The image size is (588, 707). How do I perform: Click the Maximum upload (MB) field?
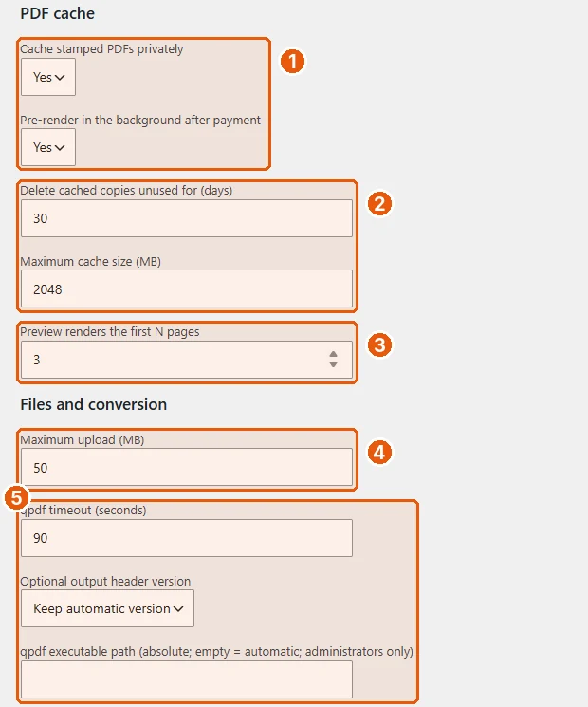tap(187, 468)
